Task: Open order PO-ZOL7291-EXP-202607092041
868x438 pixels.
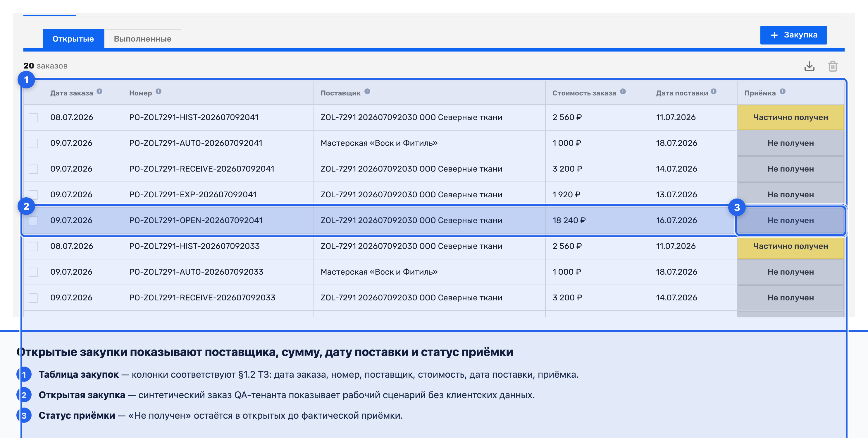Action: tap(193, 195)
